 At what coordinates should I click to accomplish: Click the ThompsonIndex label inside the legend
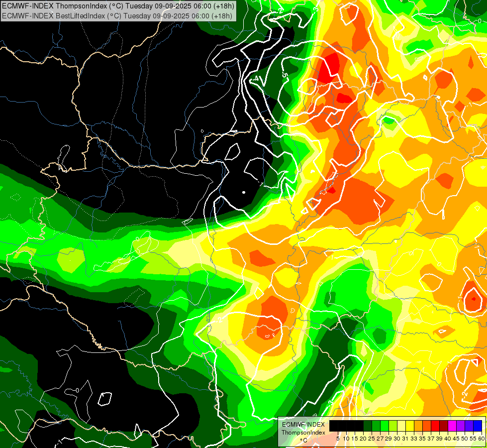[303, 433]
